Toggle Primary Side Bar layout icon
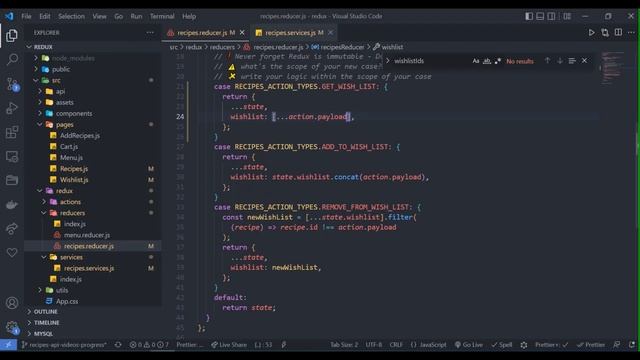This screenshot has height=360, width=640. pos(529,16)
